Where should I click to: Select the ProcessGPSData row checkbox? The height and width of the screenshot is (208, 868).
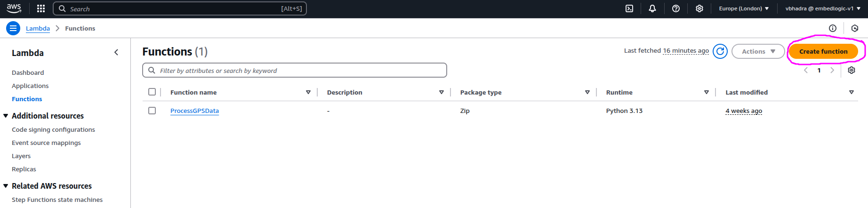pos(152,111)
